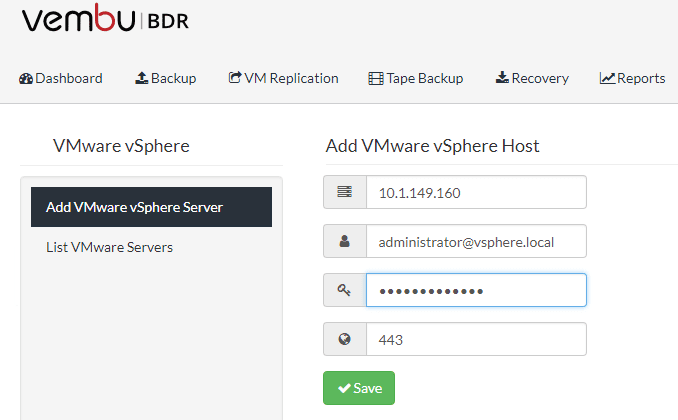Screen dimensions: 678x420
Task: Click the server icon beside the IP field
Action: click(345, 192)
